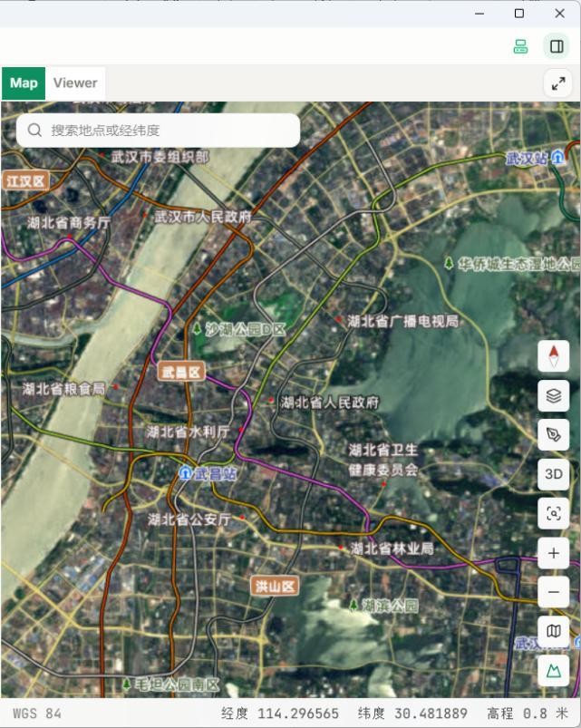Click the WGS 84 coordinate system label
581x728 pixels.
pos(37,713)
